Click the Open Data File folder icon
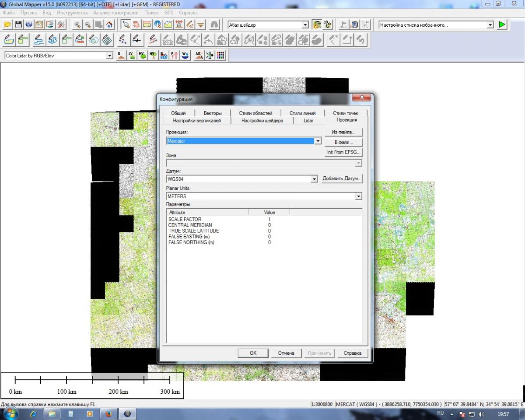Image resolution: width=525 pixels, height=420 pixels. coord(8,25)
